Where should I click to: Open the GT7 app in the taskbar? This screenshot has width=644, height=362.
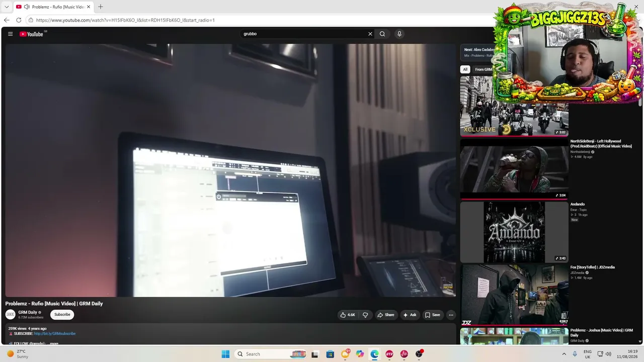pyautogui.click(x=389, y=354)
